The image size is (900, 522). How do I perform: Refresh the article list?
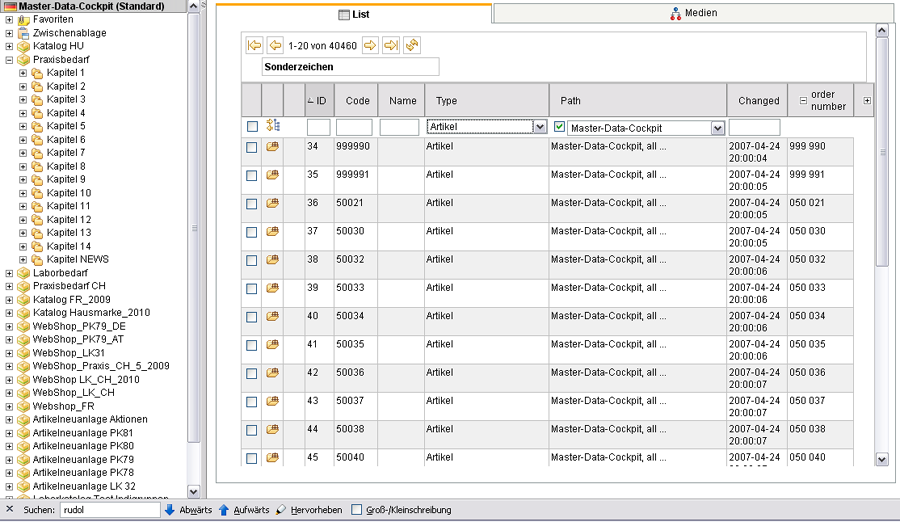tap(412, 46)
